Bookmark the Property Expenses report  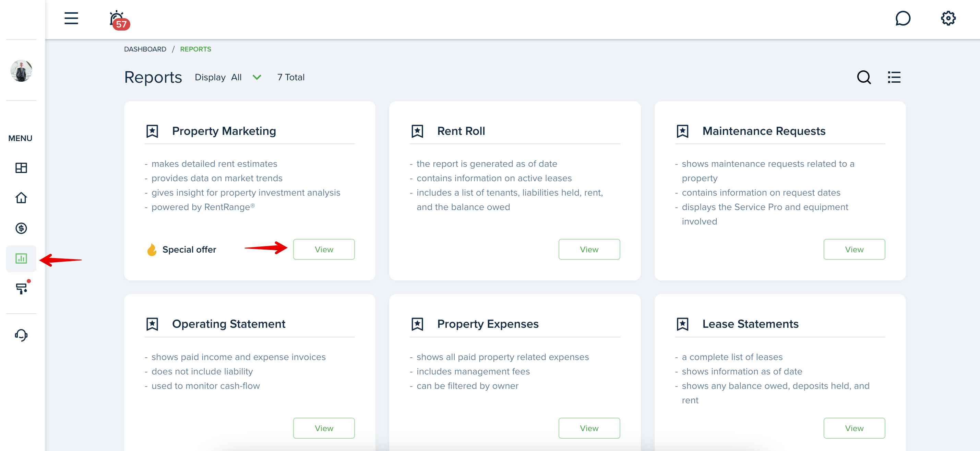pyautogui.click(x=417, y=324)
